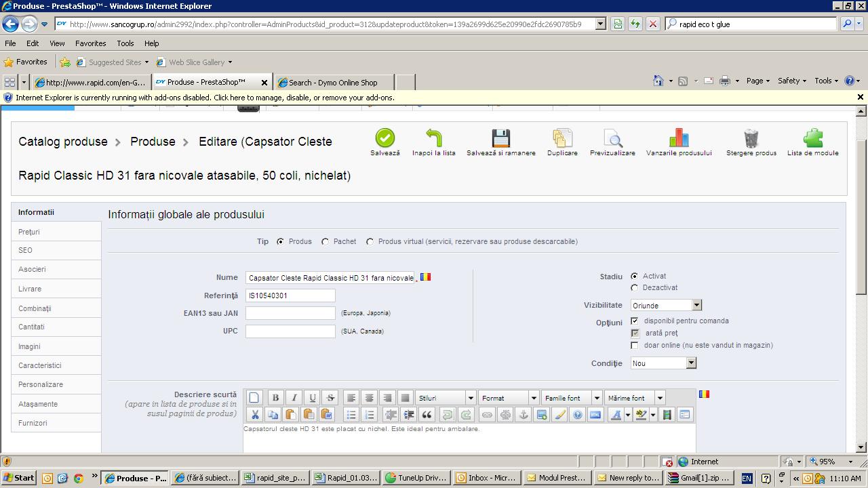Click the Produse breadcrumb link

153,142
